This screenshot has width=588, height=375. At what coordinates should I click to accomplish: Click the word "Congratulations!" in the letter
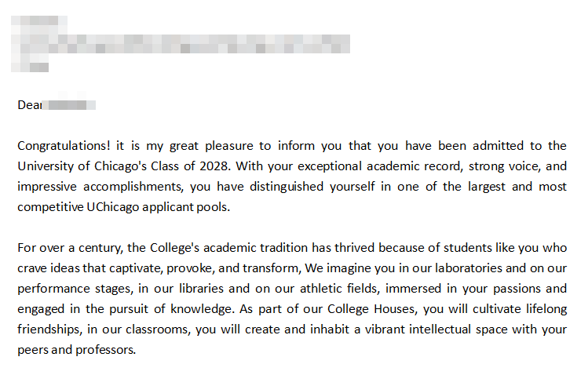coord(63,146)
